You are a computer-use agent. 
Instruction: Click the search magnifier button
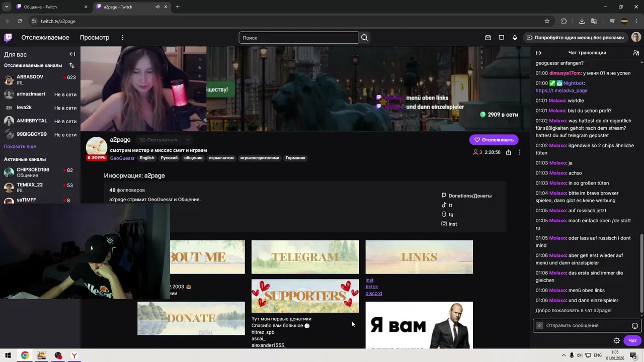(x=365, y=38)
